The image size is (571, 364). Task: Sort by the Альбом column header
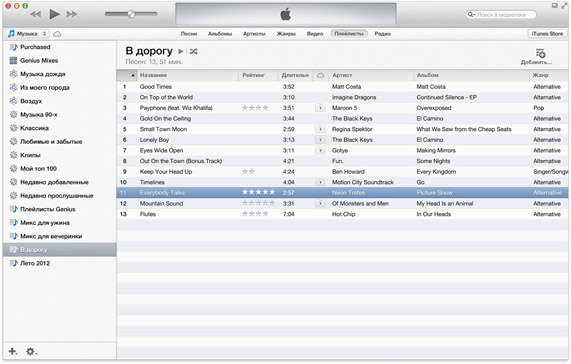click(471, 75)
